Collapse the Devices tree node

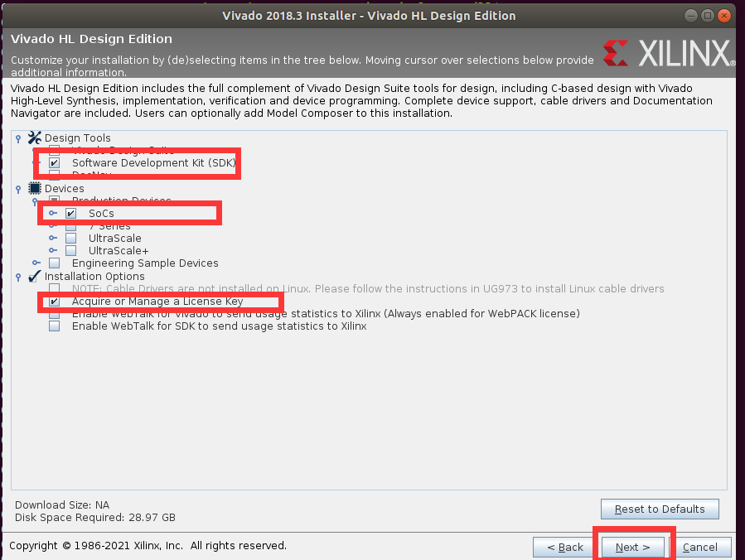point(18,189)
